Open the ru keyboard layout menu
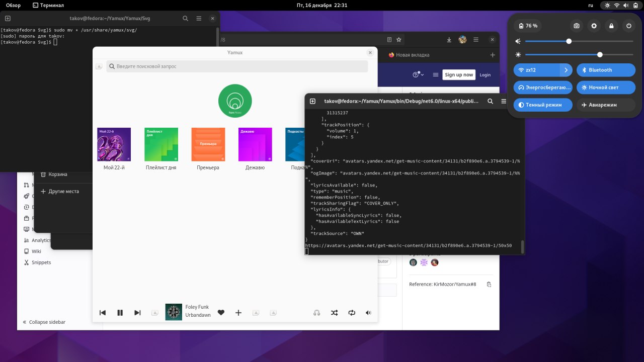 590,5
